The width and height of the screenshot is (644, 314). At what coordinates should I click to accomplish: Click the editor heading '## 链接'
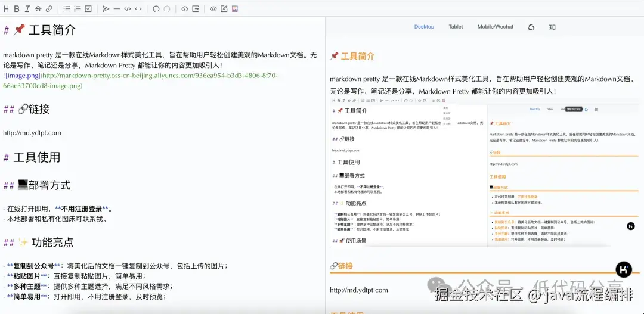pyautogui.click(x=26, y=109)
